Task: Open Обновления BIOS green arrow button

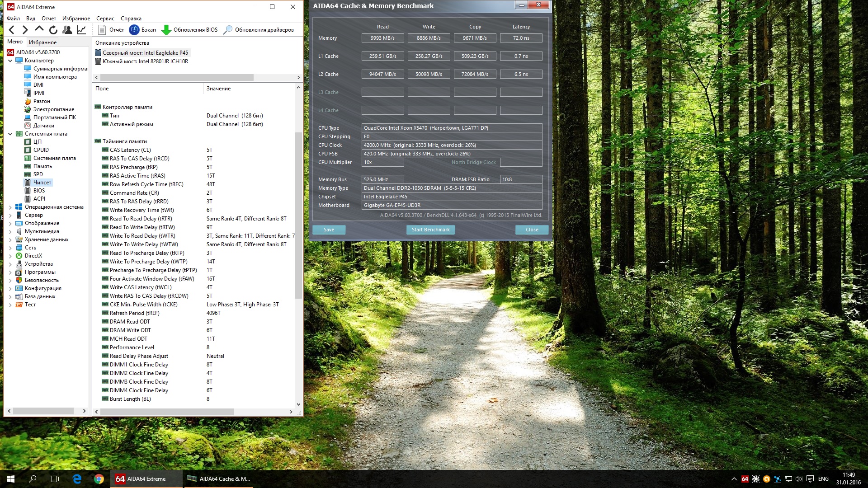Action: coord(166,30)
